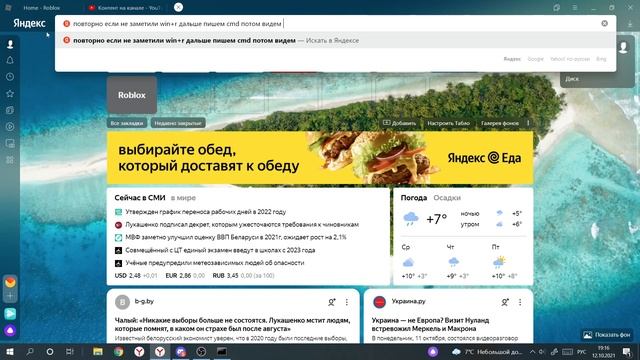Clear the search text with the X icon

pos(604,24)
